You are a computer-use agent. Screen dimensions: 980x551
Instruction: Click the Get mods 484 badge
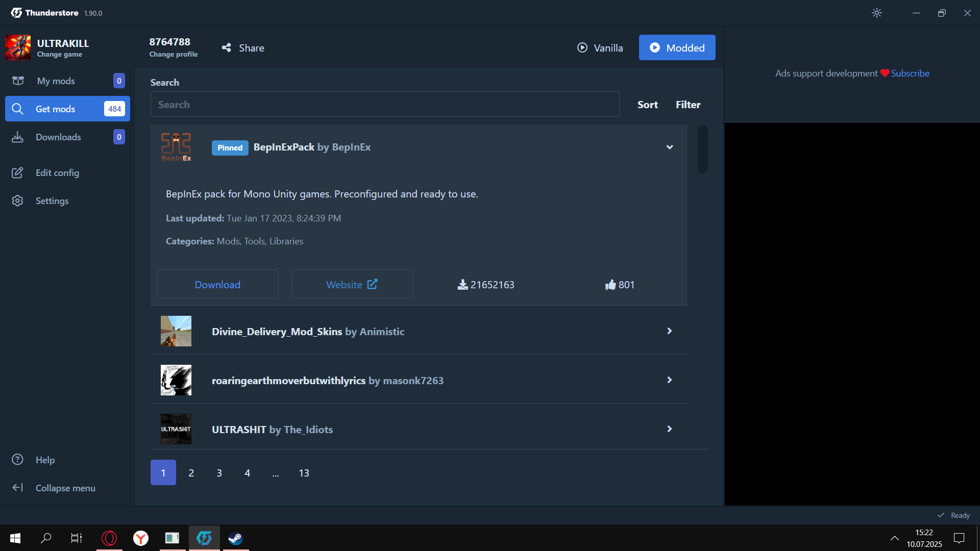(115, 109)
